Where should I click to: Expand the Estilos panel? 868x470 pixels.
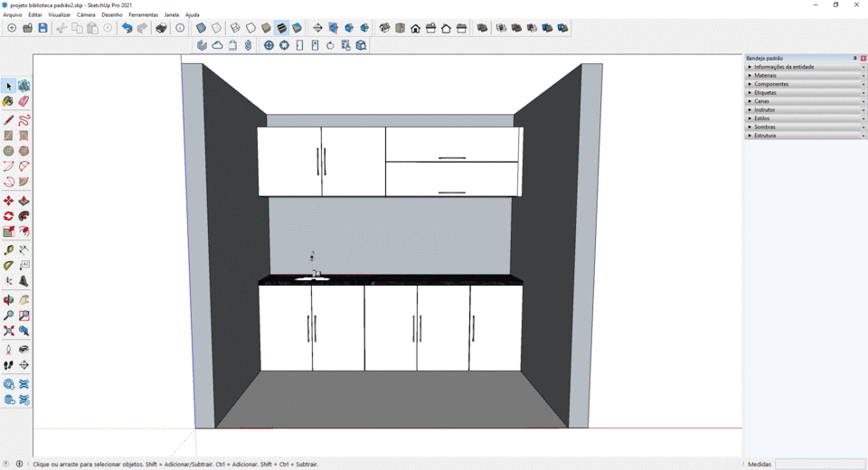[805, 118]
